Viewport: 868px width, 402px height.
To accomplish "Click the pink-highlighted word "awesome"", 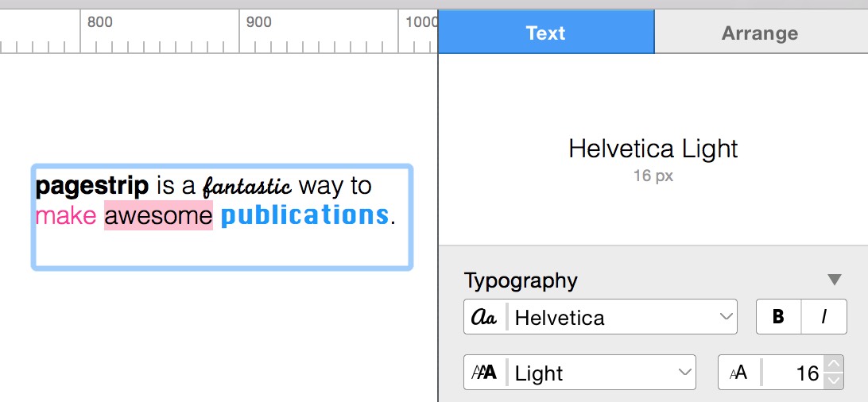I will coord(158,215).
